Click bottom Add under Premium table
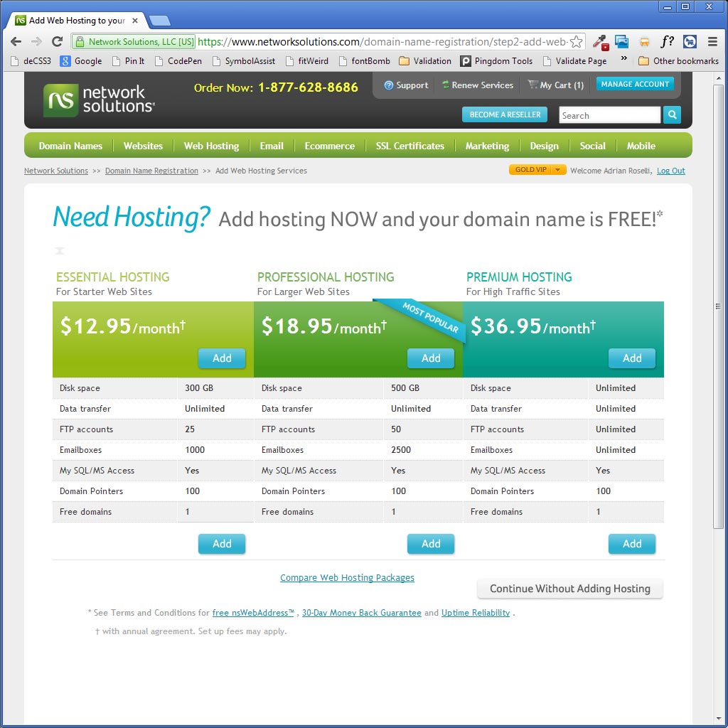This screenshot has height=728, width=728. tap(632, 544)
